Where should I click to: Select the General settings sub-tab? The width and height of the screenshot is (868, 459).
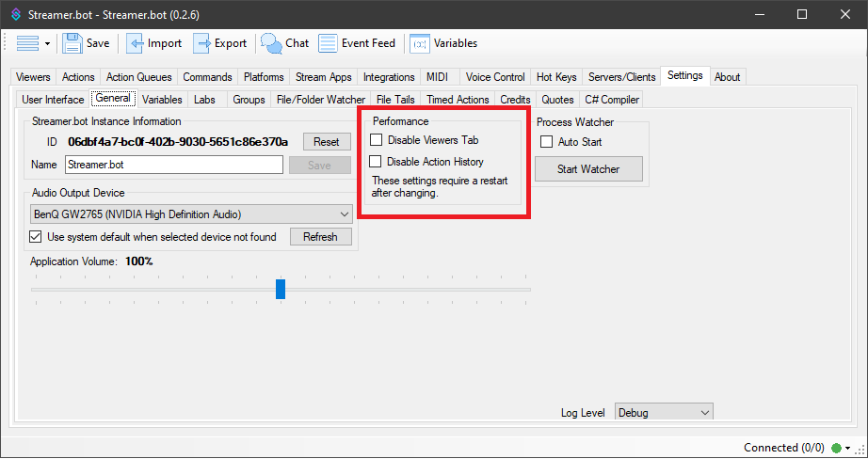point(113,99)
